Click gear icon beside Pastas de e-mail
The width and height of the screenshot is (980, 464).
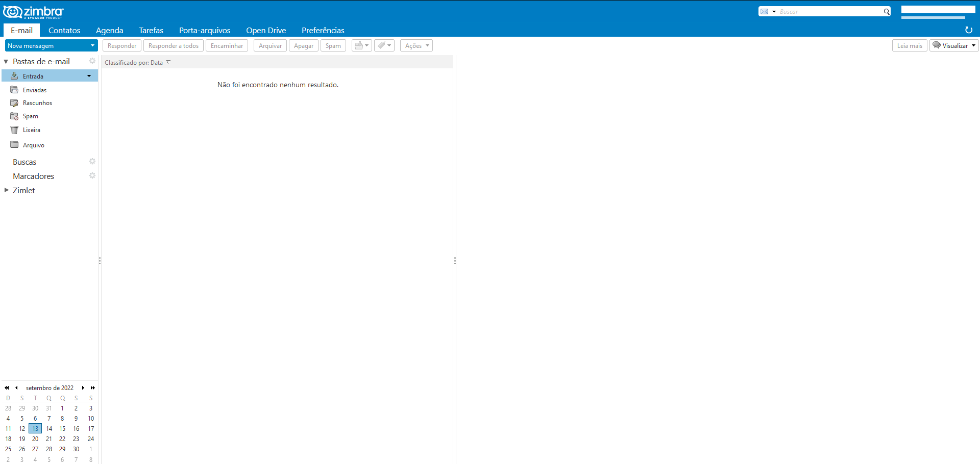[92, 61]
